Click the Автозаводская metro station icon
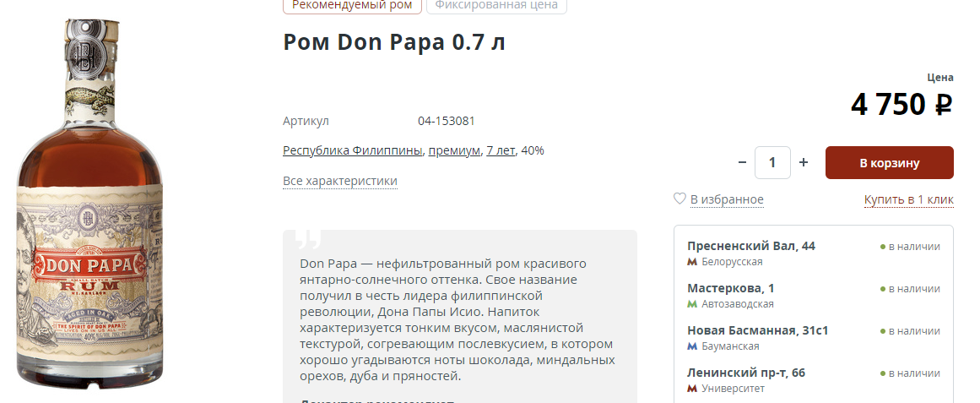Image resolution: width=980 pixels, height=403 pixels. coord(692,304)
